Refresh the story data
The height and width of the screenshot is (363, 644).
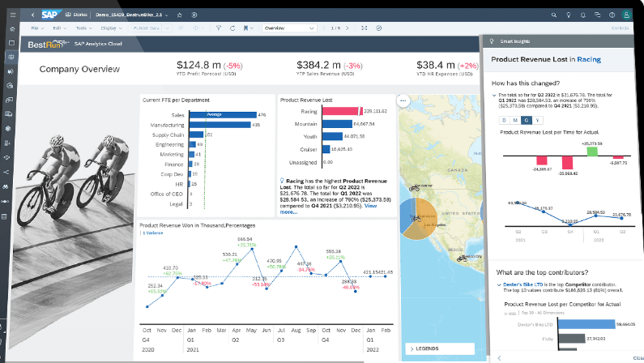232,28
